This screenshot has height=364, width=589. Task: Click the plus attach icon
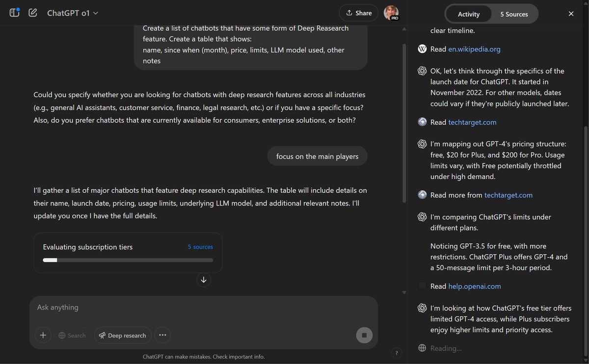point(43,335)
